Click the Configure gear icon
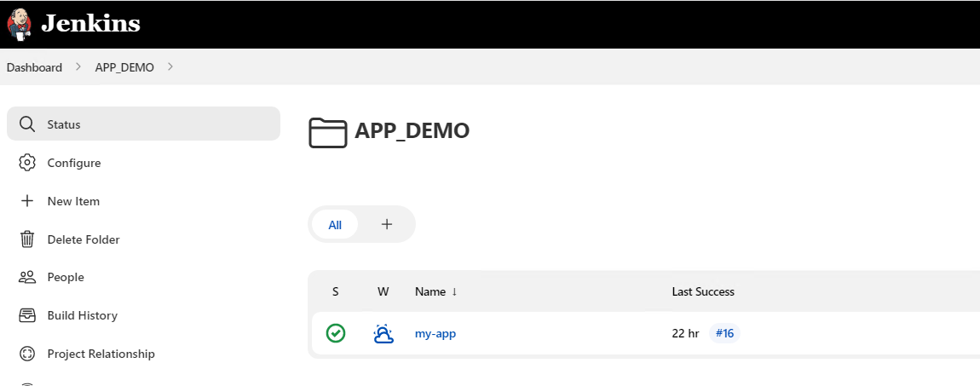980x386 pixels. pyautogui.click(x=27, y=163)
